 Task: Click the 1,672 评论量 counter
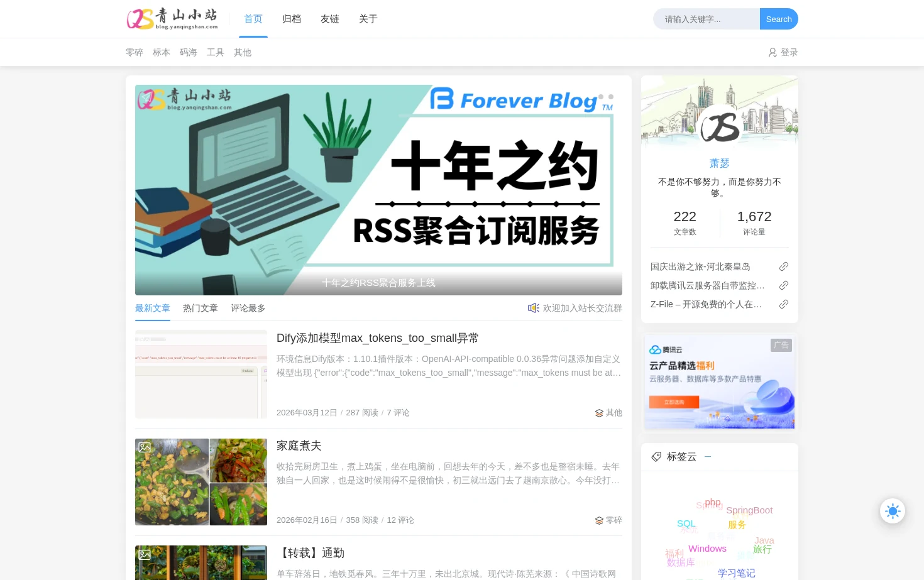pyautogui.click(x=754, y=222)
